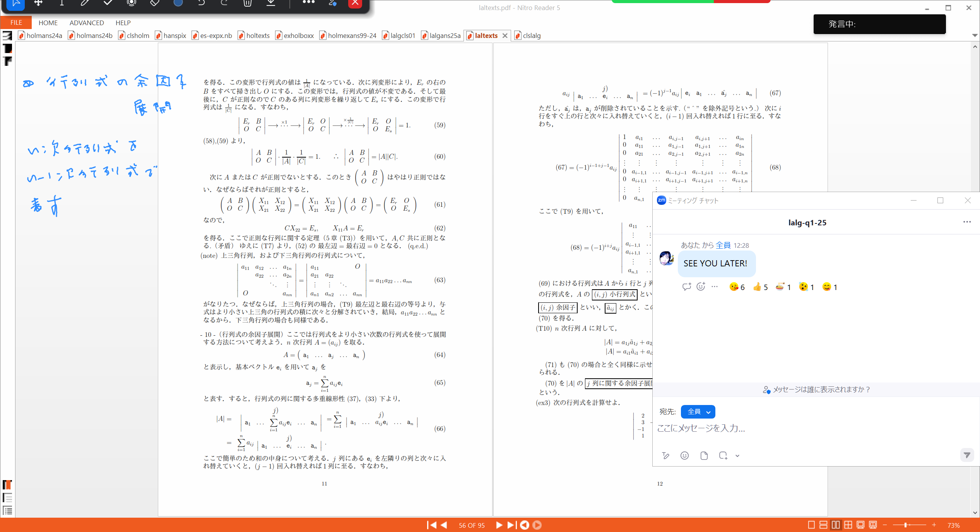Save annotations with the download icon
The width and height of the screenshot is (980, 532).
coord(271,3)
